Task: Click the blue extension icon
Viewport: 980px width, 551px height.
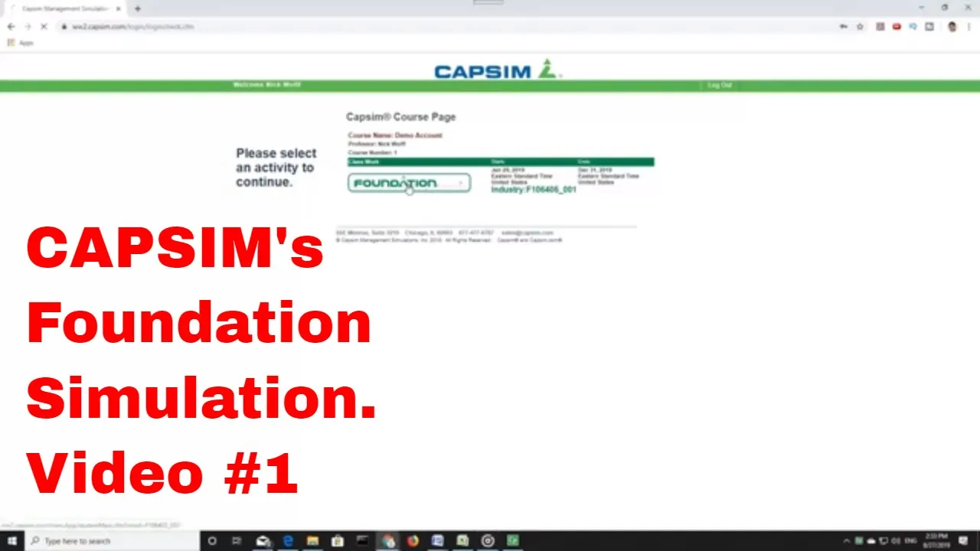Action: [x=913, y=26]
